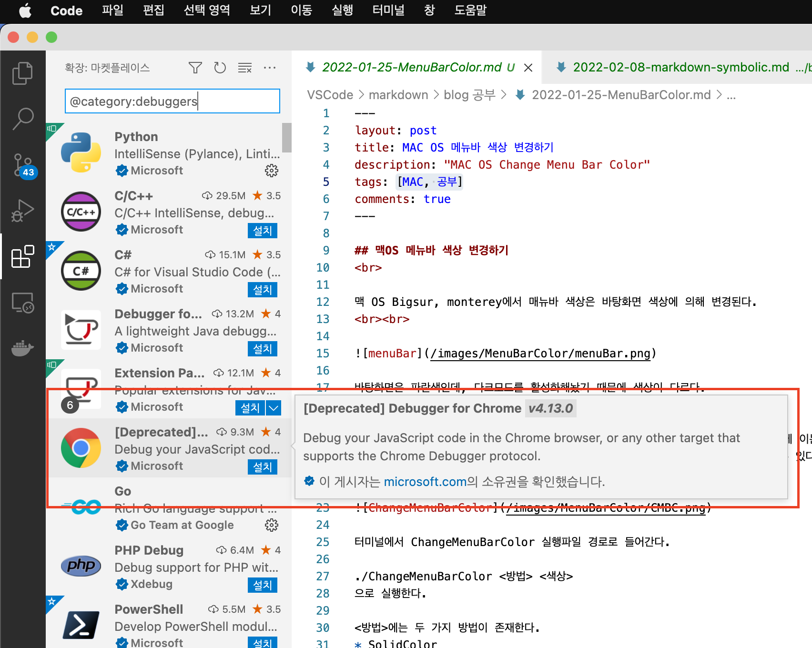This screenshot has height=648, width=812.
Task: Click the extension search input field
Action: pos(172,101)
